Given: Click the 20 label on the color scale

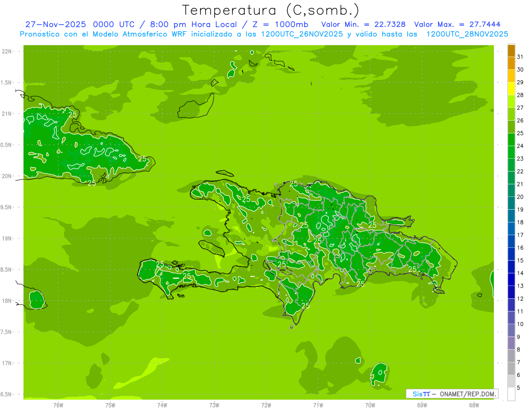Looking at the screenshot, I should click(x=520, y=197).
